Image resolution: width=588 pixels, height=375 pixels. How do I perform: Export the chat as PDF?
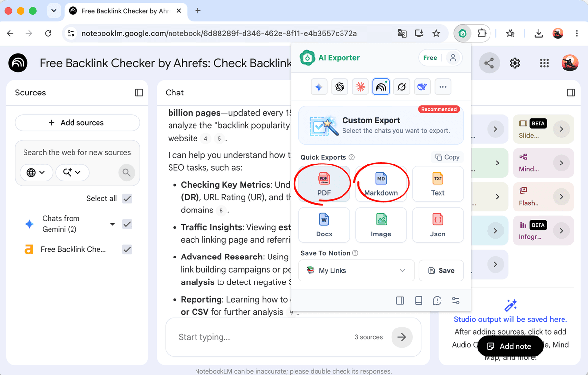[324, 184]
